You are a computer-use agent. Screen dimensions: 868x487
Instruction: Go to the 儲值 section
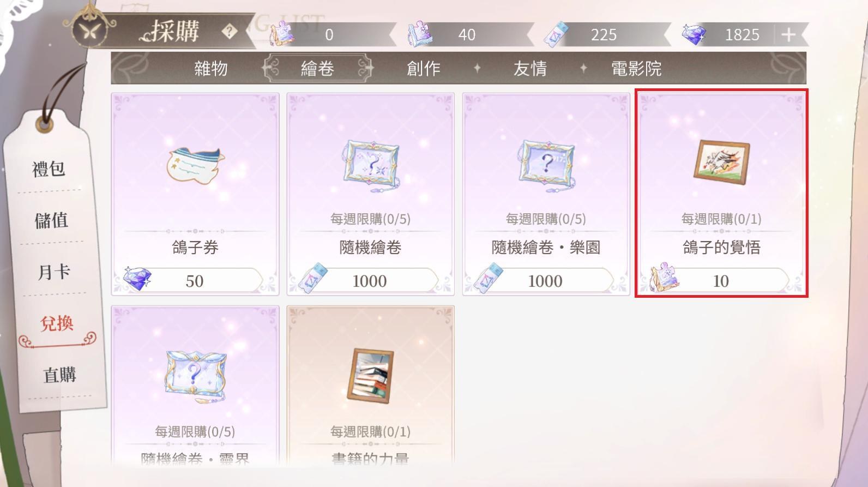click(51, 220)
